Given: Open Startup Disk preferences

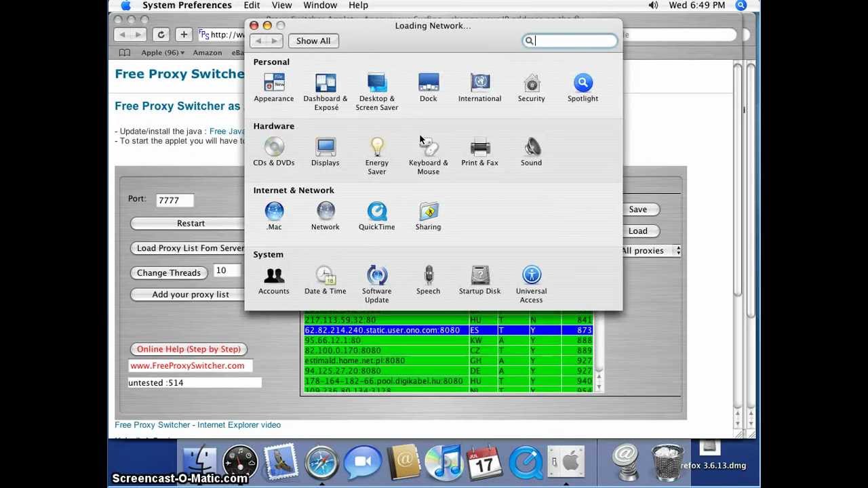Looking at the screenshot, I should pyautogui.click(x=479, y=281).
